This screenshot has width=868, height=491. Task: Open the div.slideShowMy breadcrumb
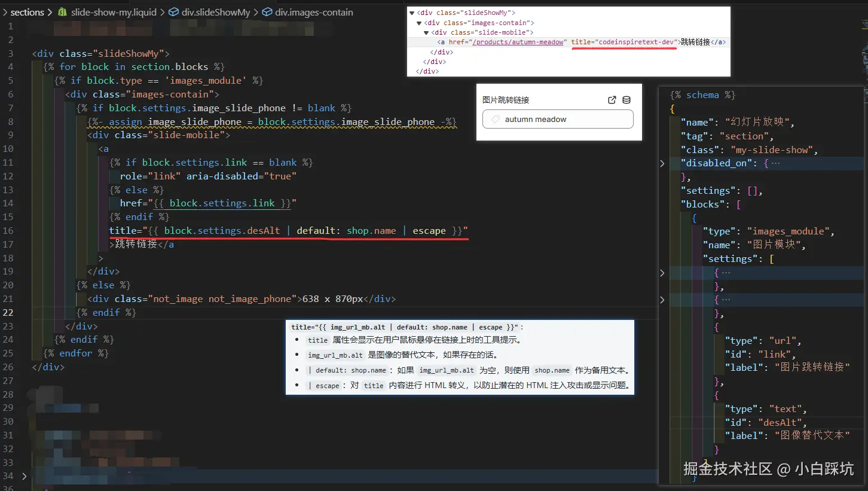coord(216,12)
